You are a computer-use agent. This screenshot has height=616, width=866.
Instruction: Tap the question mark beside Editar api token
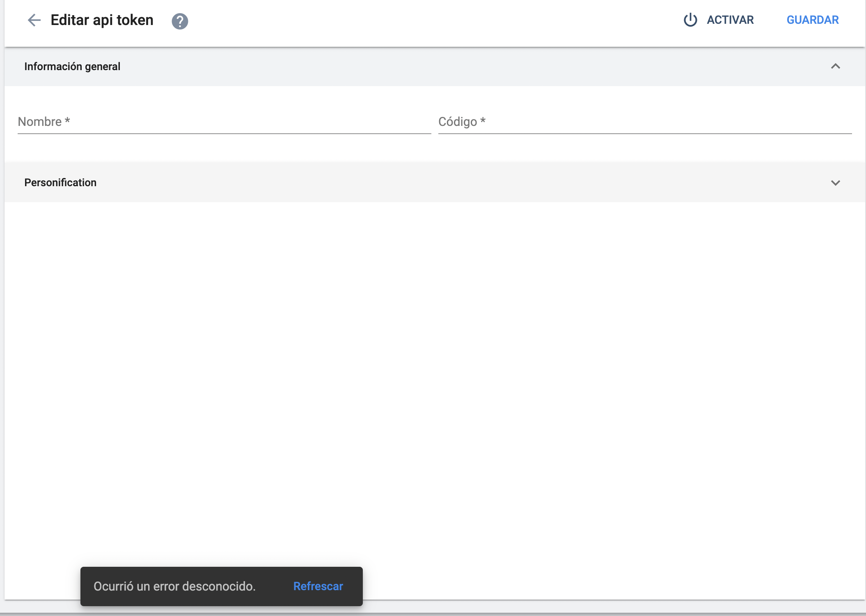click(179, 21)
